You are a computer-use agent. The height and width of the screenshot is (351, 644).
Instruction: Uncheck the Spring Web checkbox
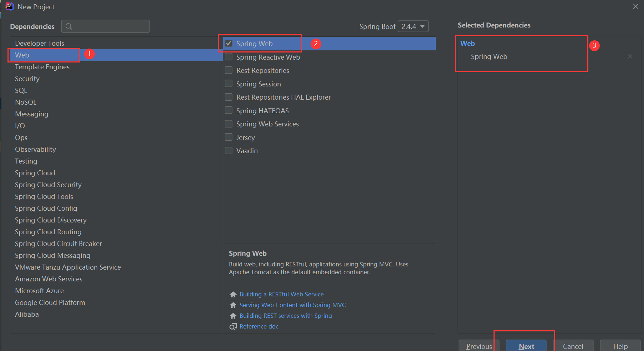tap(229, 44)
